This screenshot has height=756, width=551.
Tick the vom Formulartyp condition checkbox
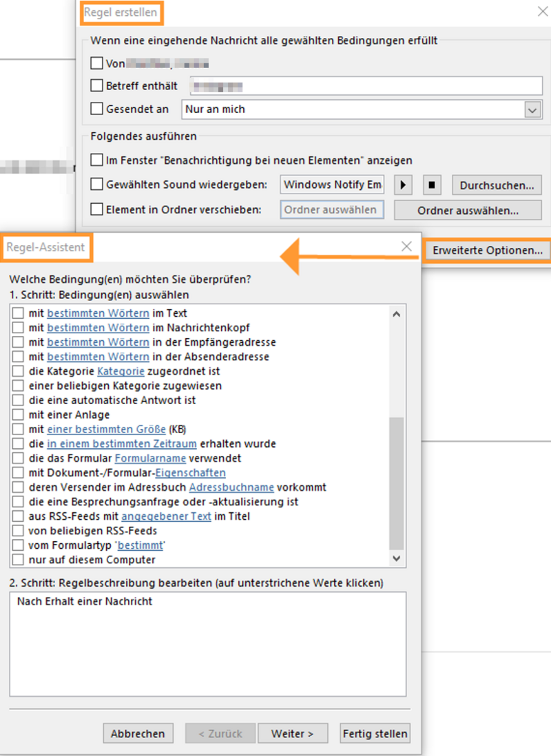tap(18, 545)
